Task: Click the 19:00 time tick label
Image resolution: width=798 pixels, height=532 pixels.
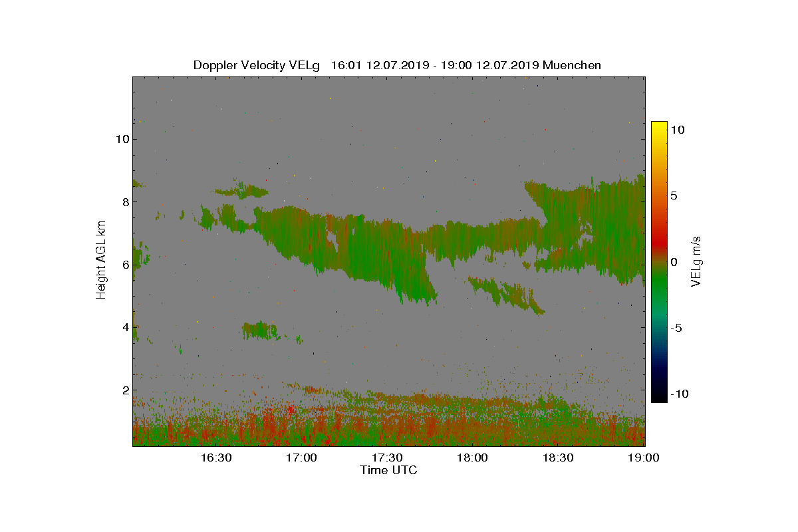Action: (644, 458)
